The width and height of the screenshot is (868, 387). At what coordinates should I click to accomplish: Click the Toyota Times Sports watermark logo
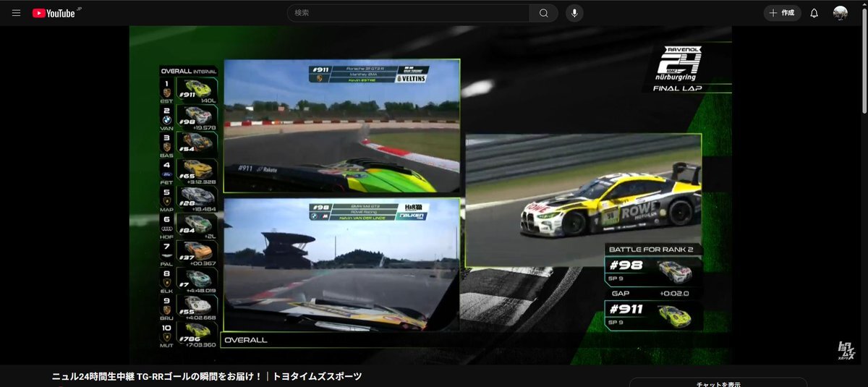[x=848, y=350]
